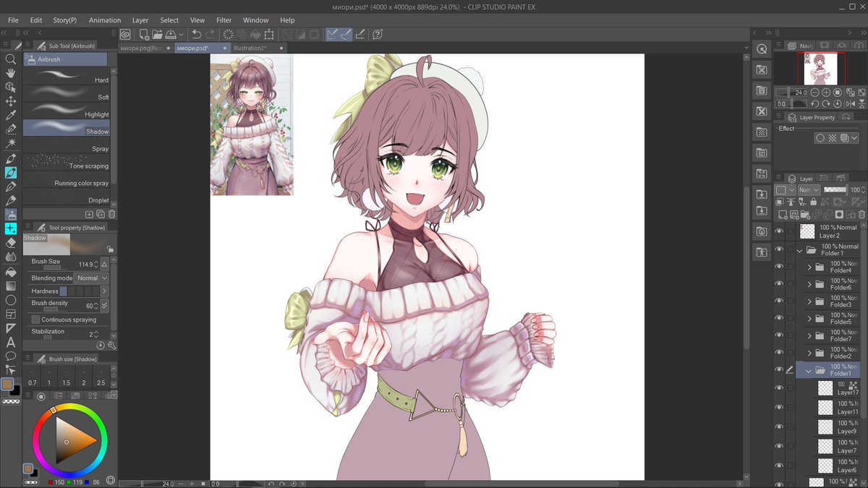Click the Undo arrow in command bar
Screen dimensions: 868x488
[196, 34]
